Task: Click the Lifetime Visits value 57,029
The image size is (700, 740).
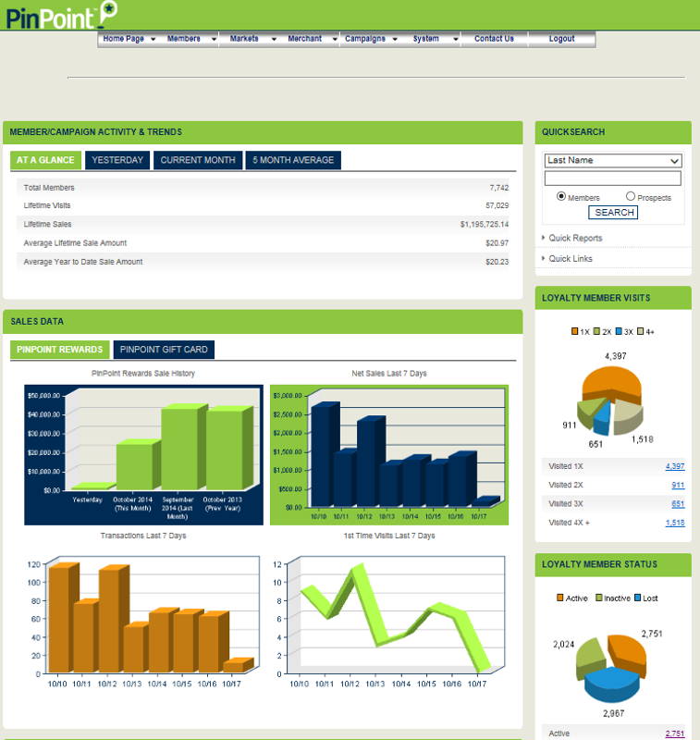Action: pos(497,205)
